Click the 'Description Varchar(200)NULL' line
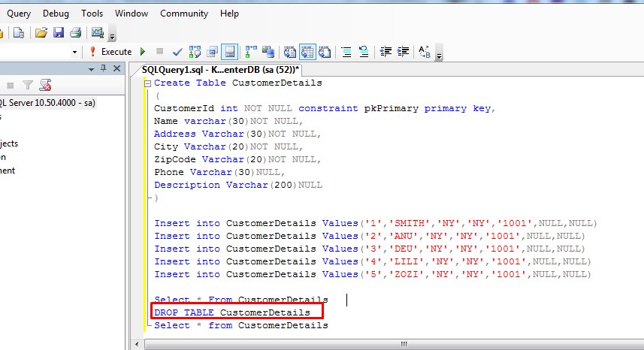The height and width of the screenshot is (350, 644). point(238,185)
